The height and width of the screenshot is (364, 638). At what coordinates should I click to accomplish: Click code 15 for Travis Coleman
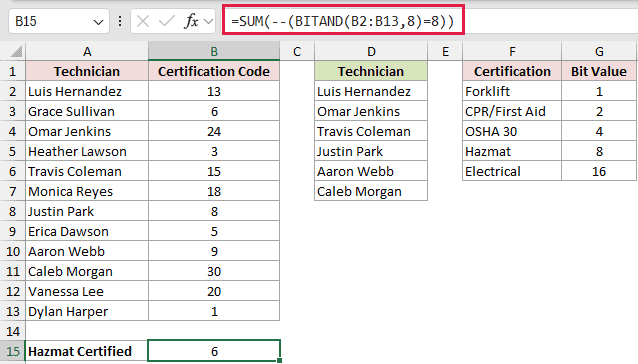[x=214, y=171]
